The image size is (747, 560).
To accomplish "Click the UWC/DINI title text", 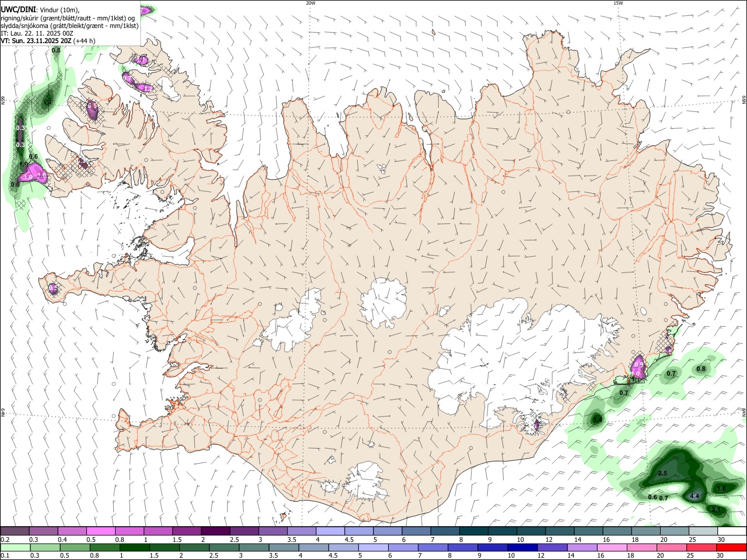I will coord(18,10).
